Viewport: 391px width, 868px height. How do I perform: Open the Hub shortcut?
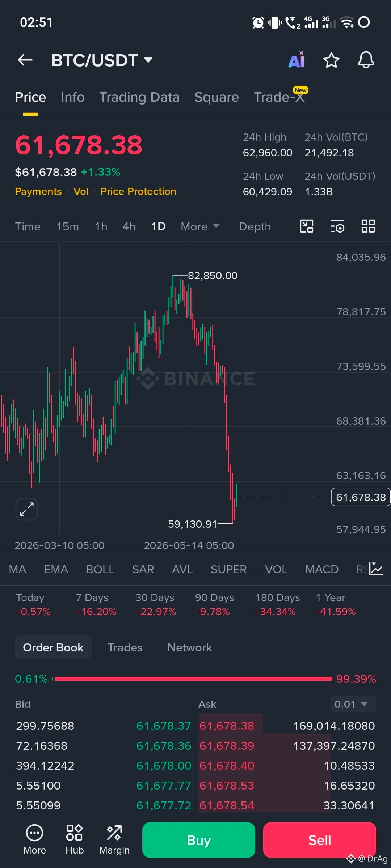click(x=75, y=840)
